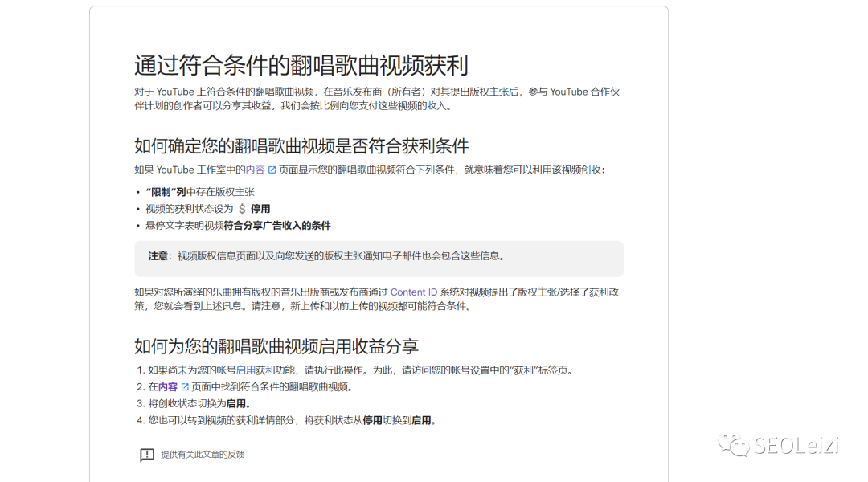Open 内容 link in step 2
The height and width of the screenshot is (482, 868).
[x=168, y=387]
